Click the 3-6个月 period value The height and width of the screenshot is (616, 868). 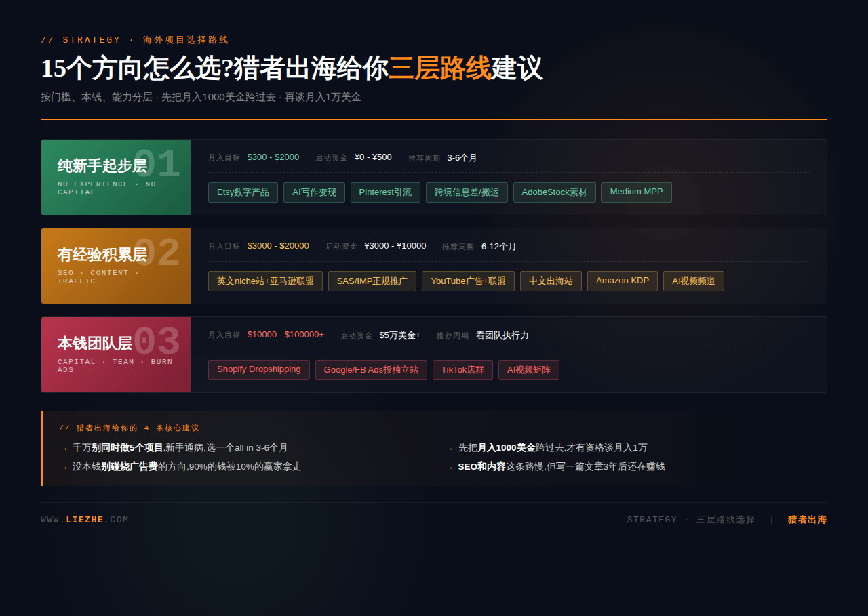462,158
